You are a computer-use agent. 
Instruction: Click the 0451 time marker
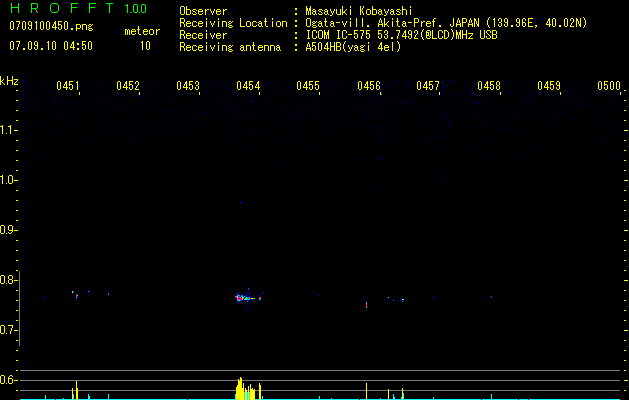tap(68, 86)
